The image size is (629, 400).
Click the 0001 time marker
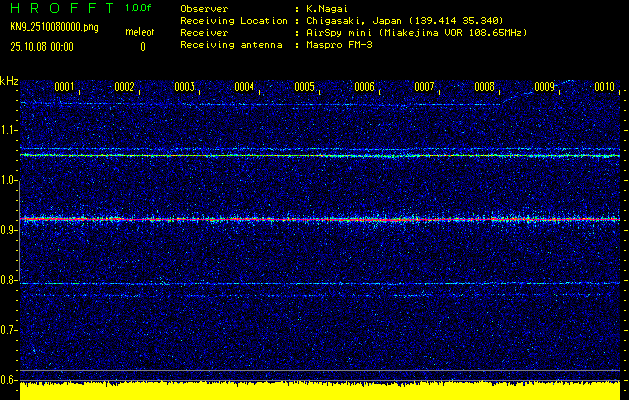(64, 87)
